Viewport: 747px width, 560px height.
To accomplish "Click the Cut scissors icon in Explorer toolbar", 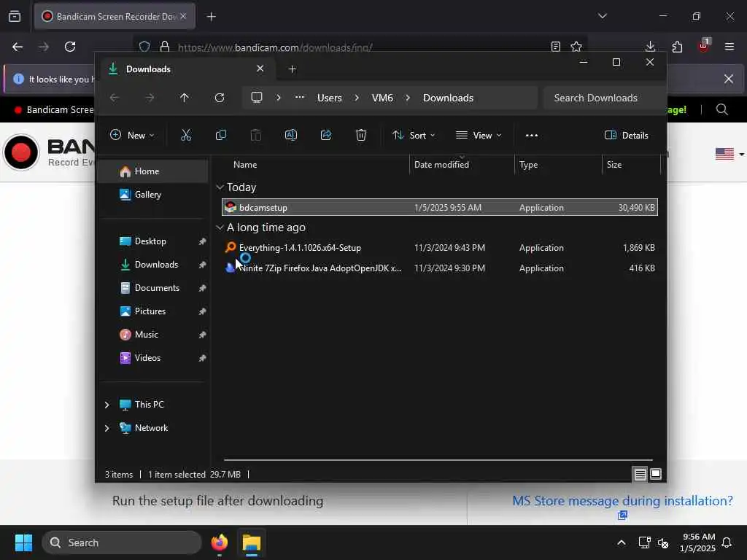I will pyautogui.click(x=186, y=136).
